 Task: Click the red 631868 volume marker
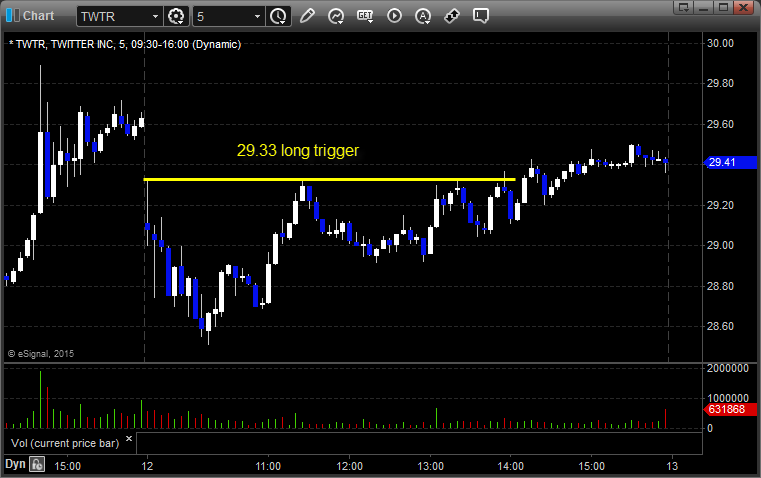click(730, 410)
